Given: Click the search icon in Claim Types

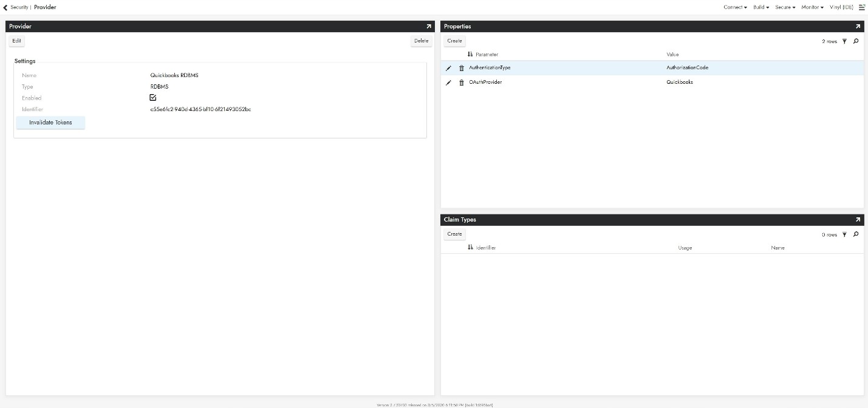Looking at the screenshot, I should [856, 234].
